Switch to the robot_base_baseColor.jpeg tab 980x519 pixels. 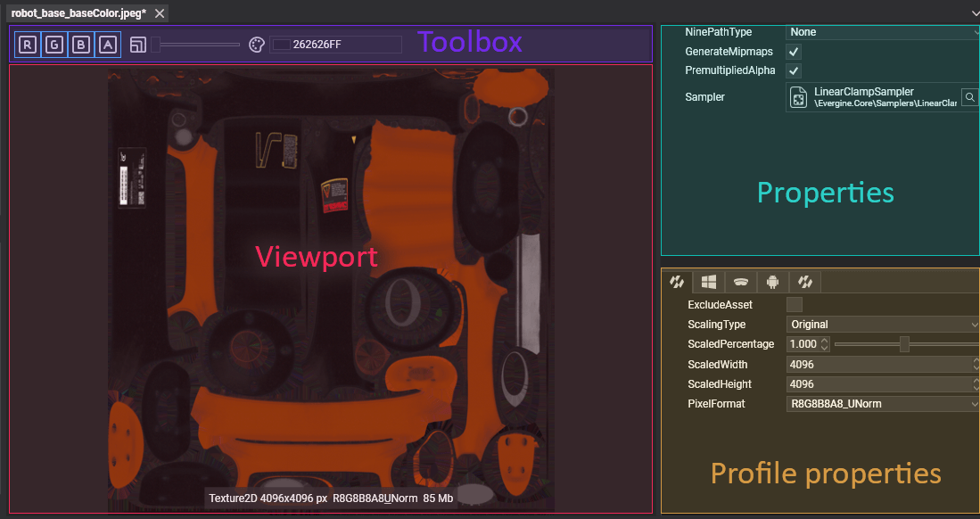pos(71,12)
